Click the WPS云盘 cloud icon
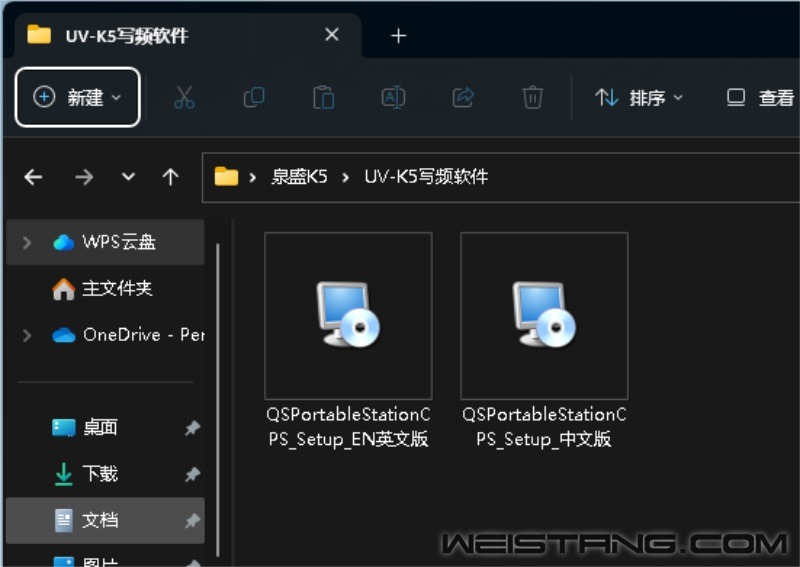Viewport: 800px width, 567px height. click(x=64, y=242)
